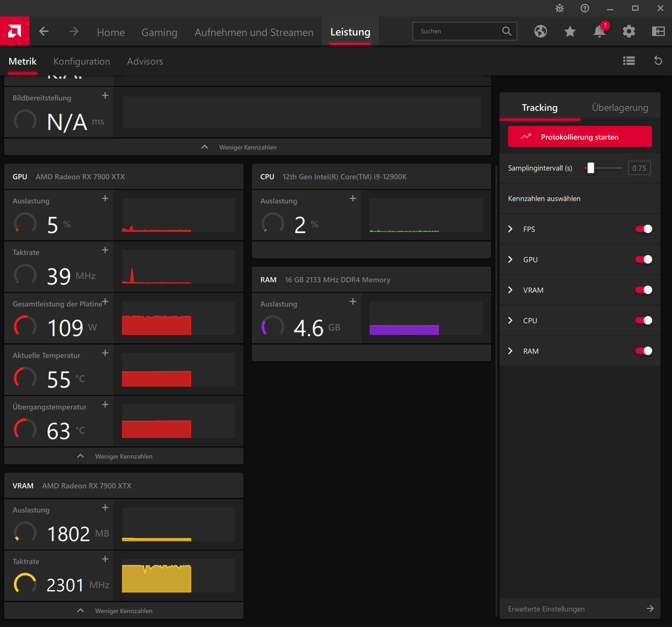Click the favorites star icon
Screen dimensions: 672x627
(570, 32)
